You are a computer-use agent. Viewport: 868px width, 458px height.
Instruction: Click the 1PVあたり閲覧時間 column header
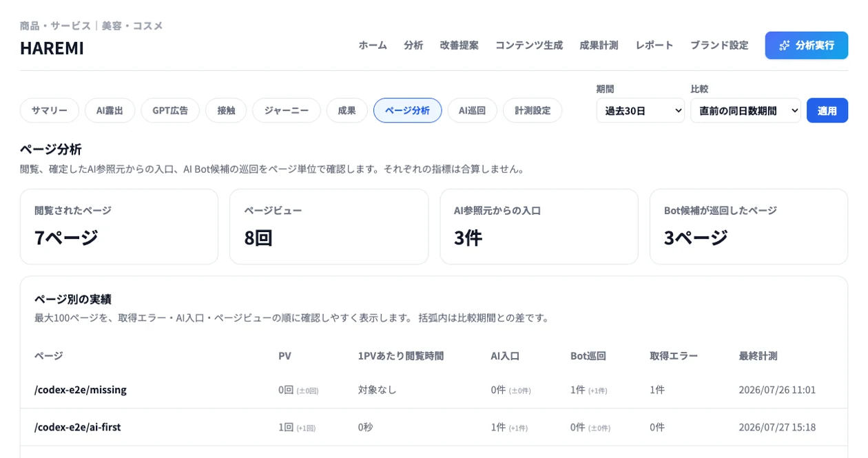[x=401, y=355]
